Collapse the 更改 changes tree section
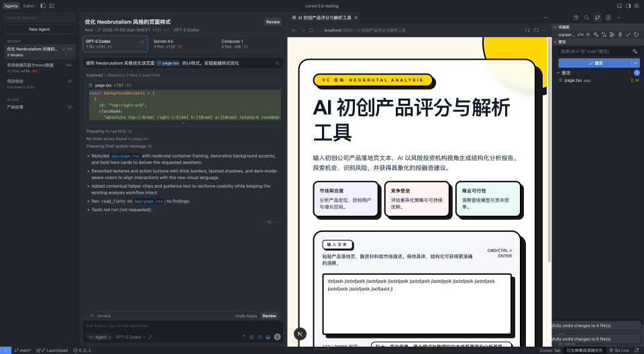Viewport: 644px width, 354px height. [558, 72]
